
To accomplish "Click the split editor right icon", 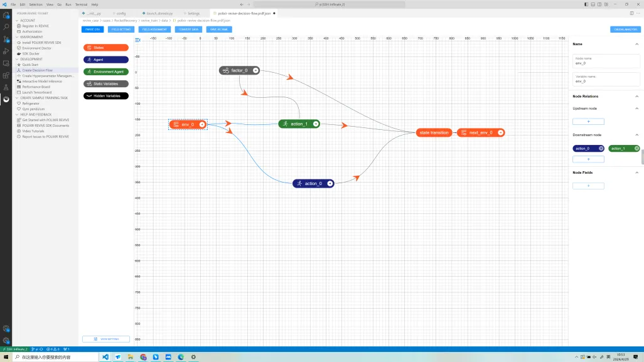I will (x=631, y=13).
